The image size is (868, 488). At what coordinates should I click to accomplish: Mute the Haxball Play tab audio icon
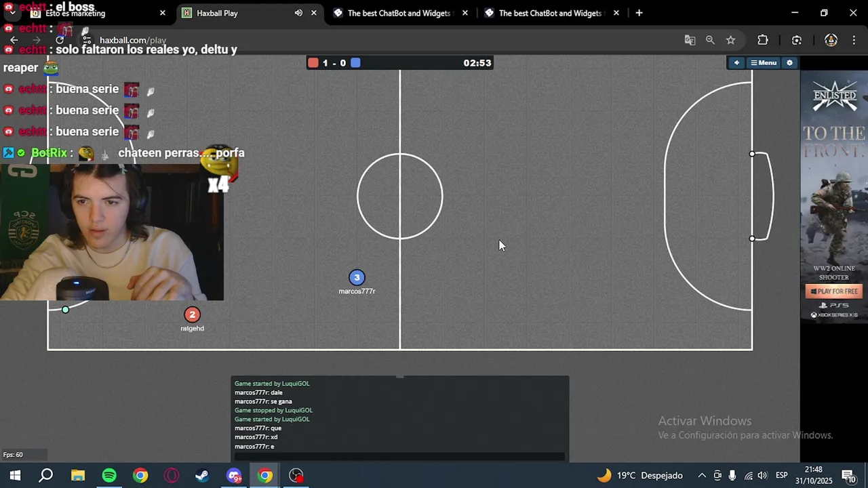[x=298, y=13]
